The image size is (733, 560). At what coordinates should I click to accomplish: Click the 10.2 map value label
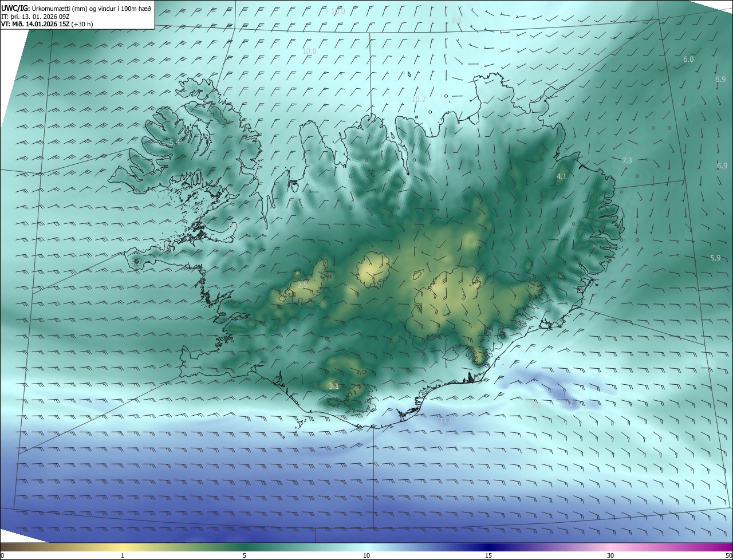point(419,99)
